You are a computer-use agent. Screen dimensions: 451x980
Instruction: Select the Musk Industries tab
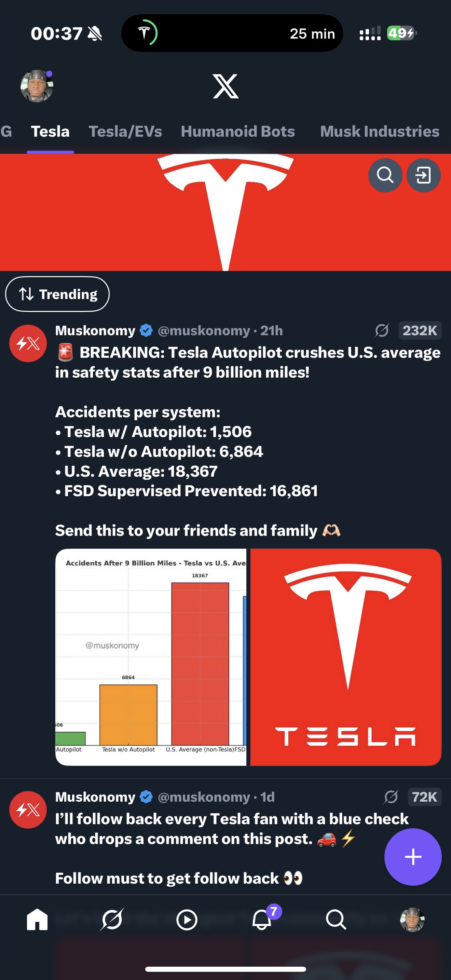pos(380,131)
